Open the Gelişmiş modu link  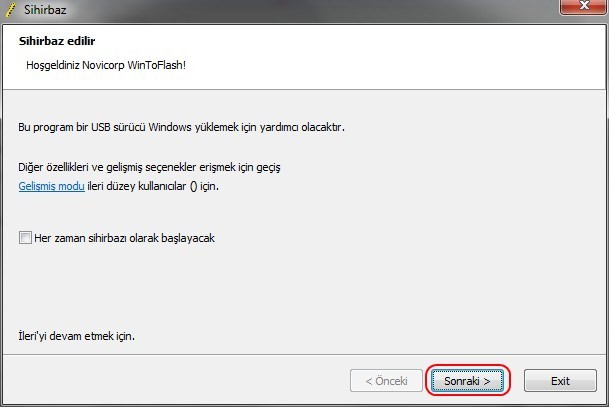(x=51, y=186)
